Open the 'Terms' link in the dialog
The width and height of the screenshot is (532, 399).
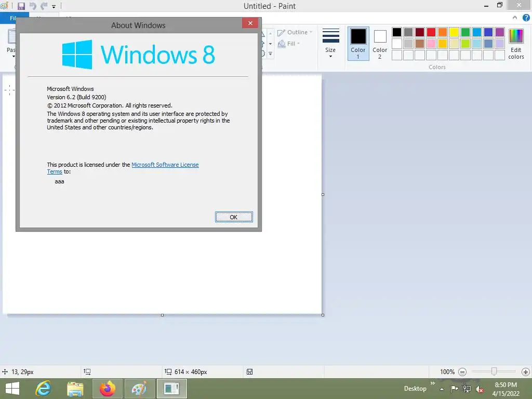click(54, 171)
